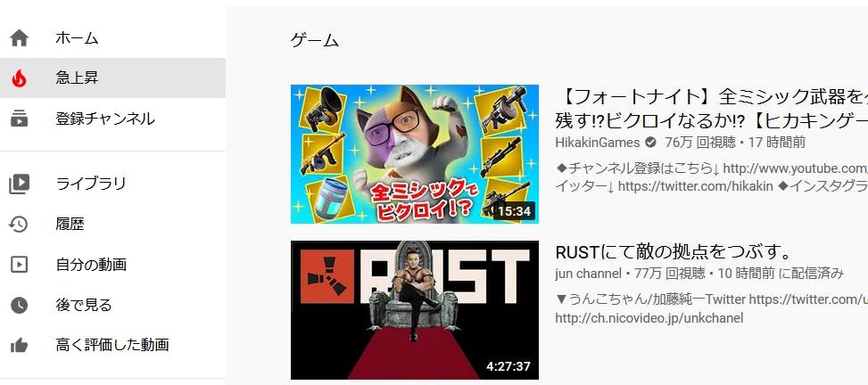The image size is (868, 385).
Task: Click the thumbs-up liked videos icon
Action: pos(20,345)
